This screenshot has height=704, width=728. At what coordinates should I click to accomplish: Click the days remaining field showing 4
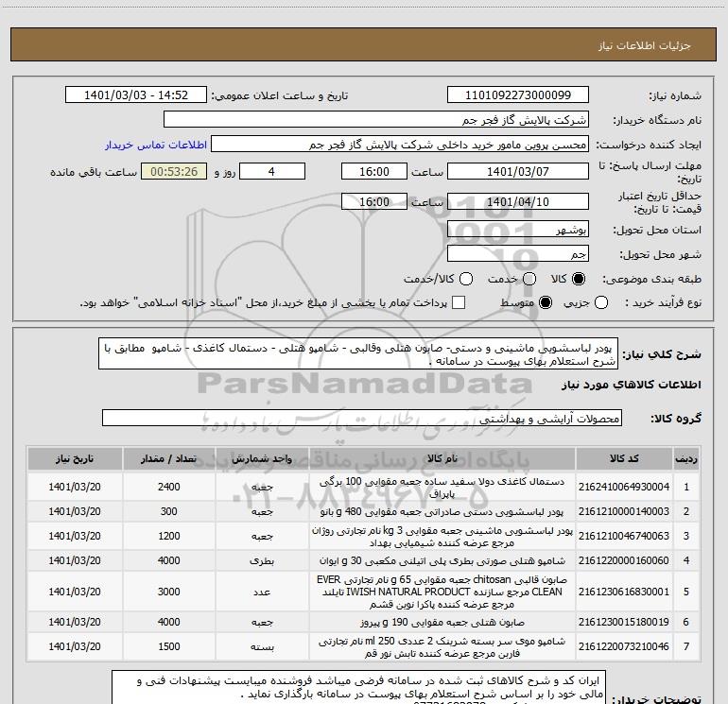tap(272, 171)
